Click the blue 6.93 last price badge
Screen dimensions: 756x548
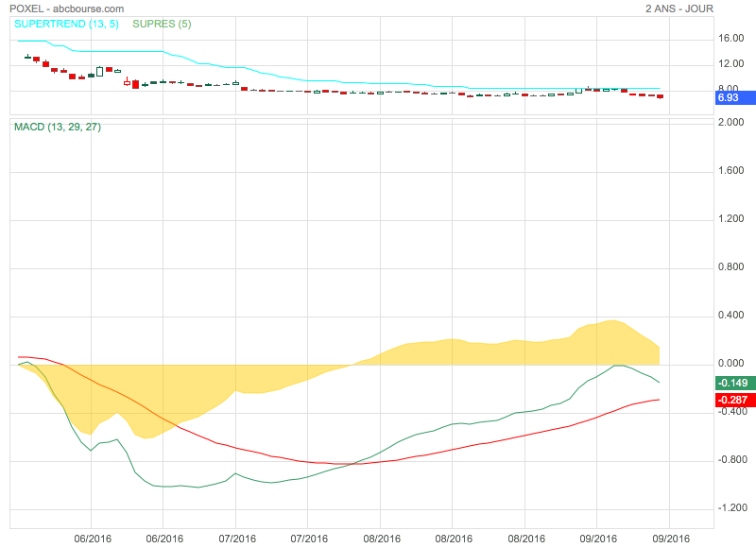pyautogui.click(x=735, y=98)
